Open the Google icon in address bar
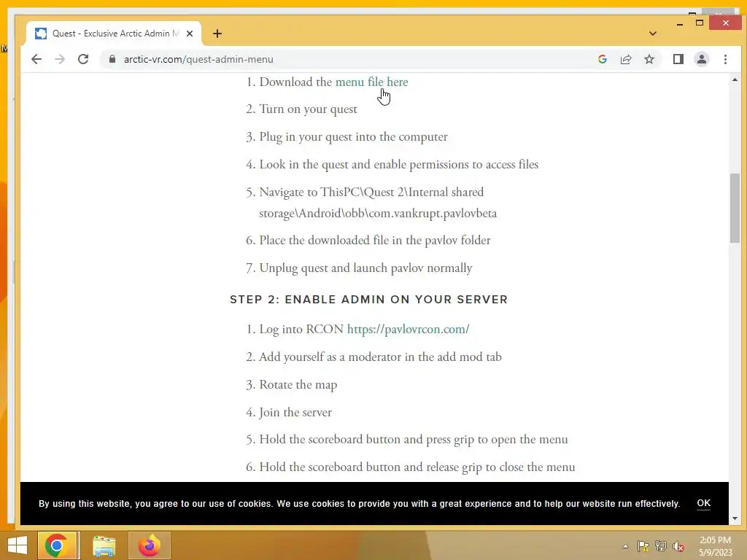The height and width of the screenshot is (560, 747). (603, 59)
